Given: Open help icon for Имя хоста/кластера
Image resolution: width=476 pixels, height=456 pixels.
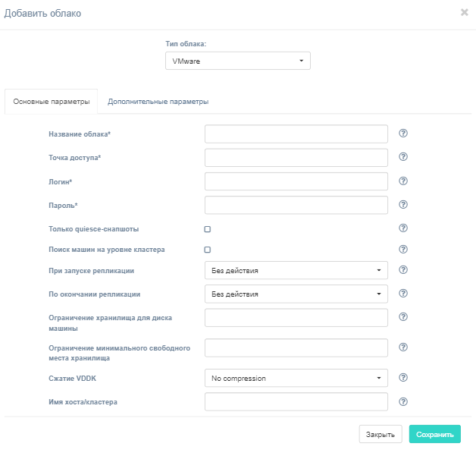Looking at the screenshot, I should (402, 401).
